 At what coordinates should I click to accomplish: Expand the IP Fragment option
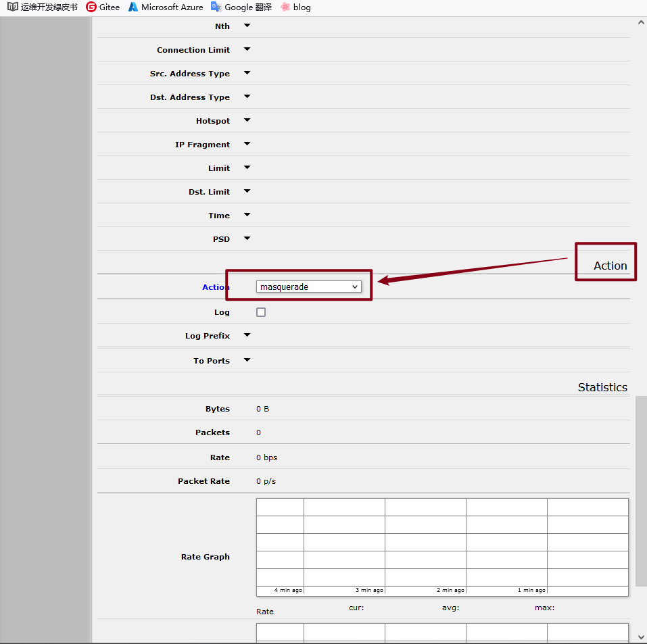coord(247,144)
